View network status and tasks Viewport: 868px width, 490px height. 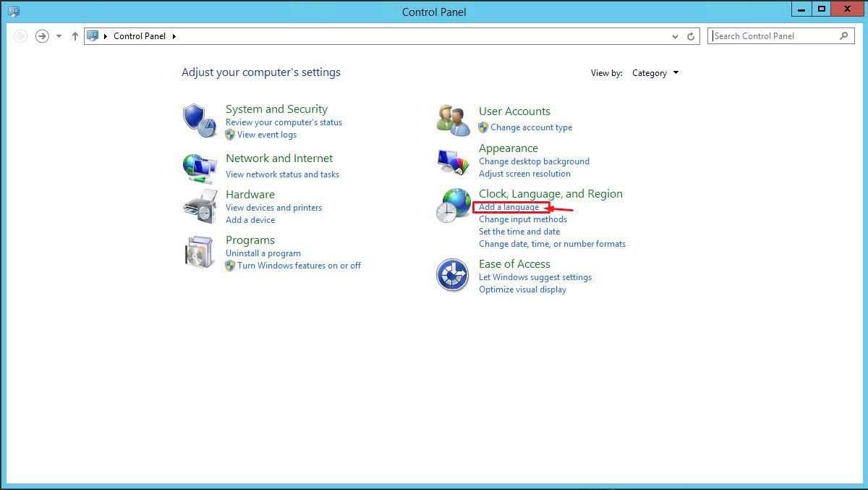(x=282, y=174)
